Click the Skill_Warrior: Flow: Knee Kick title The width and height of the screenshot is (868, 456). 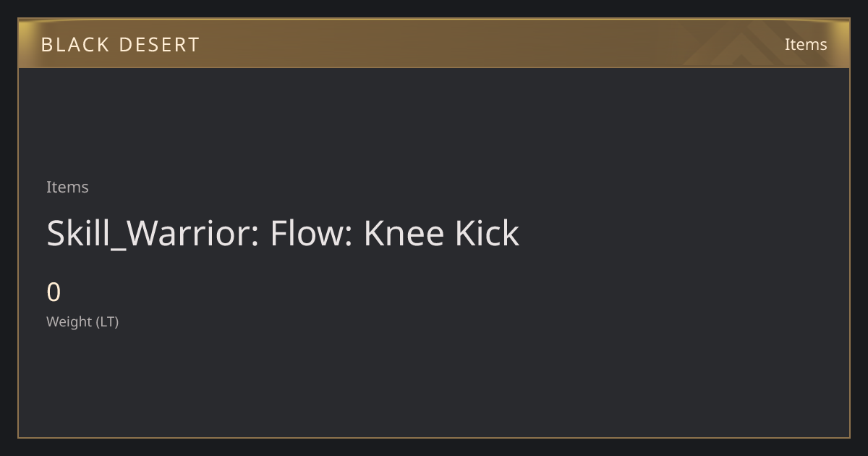(x=283, y=233)
